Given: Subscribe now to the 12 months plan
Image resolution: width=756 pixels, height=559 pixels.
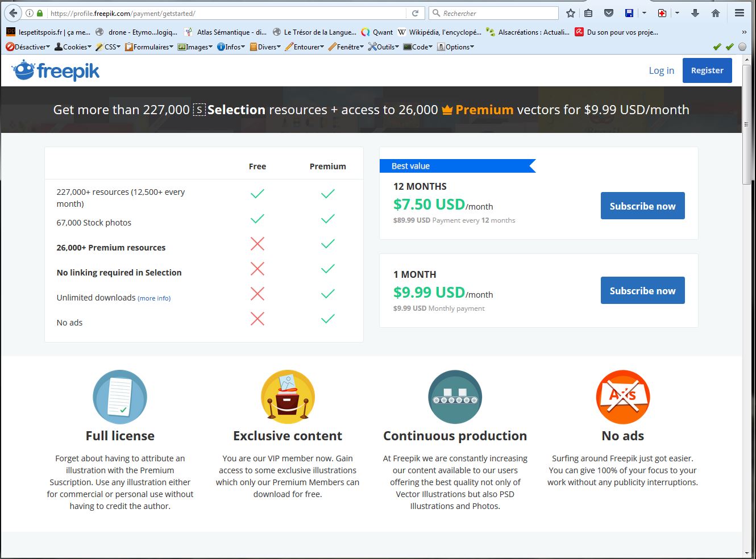Looking at the screenshot, I should click(x=642, y=206).
